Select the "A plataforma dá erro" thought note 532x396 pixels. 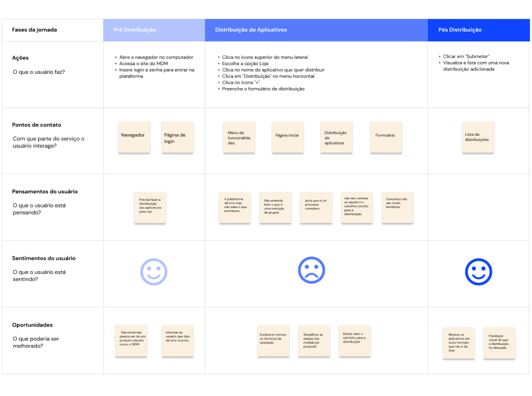pyautogui.click(x=235, y=208)
